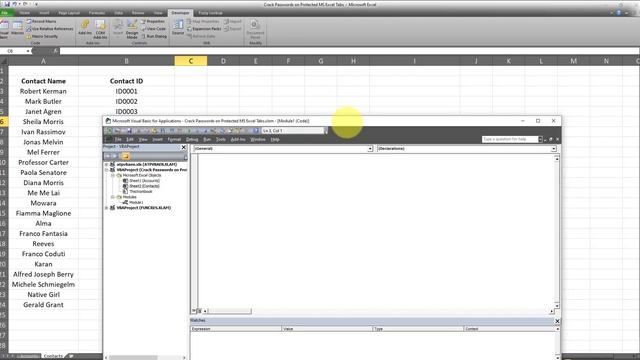
Task: Open the Name Box dropdown arrow
Action: 28,51
